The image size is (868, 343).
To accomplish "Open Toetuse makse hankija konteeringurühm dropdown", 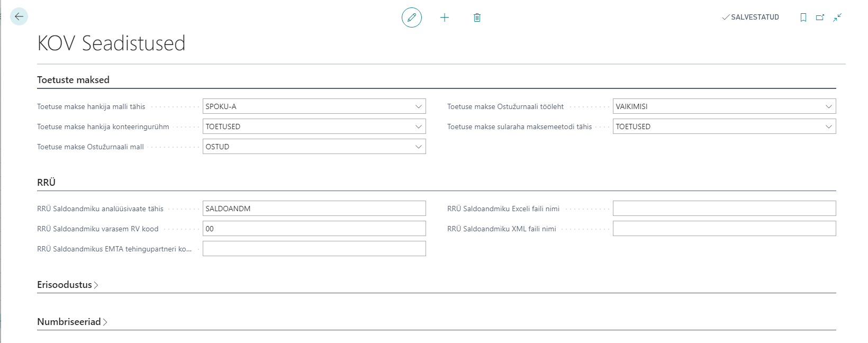I will pyautogui.click(x=418, y=127).
